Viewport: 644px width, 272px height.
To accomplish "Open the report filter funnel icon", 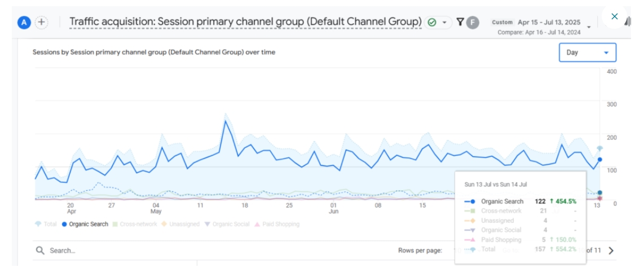I will click(x=460, y=22).
